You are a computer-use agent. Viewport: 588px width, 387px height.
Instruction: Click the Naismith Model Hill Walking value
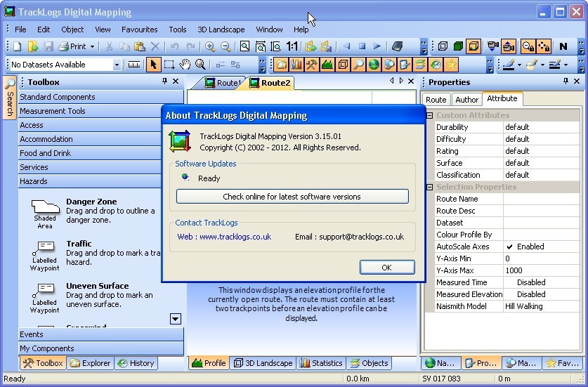click(541, 306)
